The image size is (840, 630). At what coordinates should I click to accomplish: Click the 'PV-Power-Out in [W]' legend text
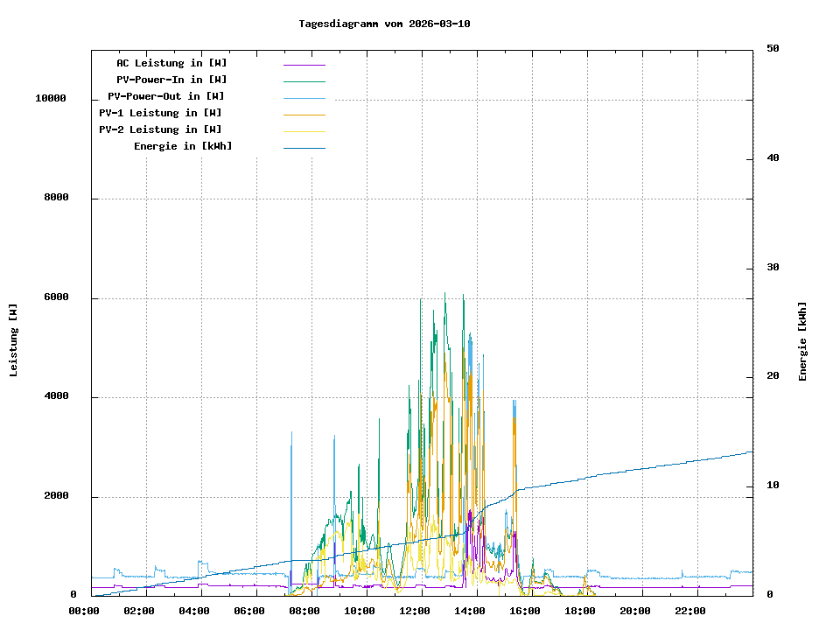click(x=166, y=96)
